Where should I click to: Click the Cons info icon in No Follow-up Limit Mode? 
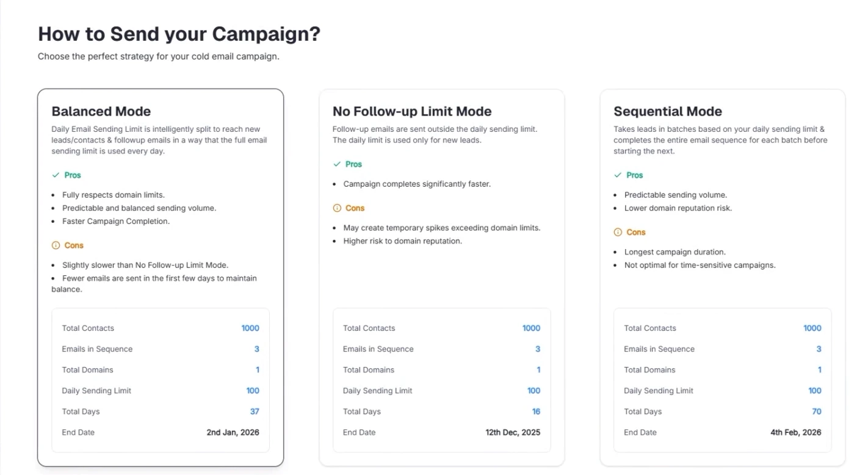tap(337, 208)
